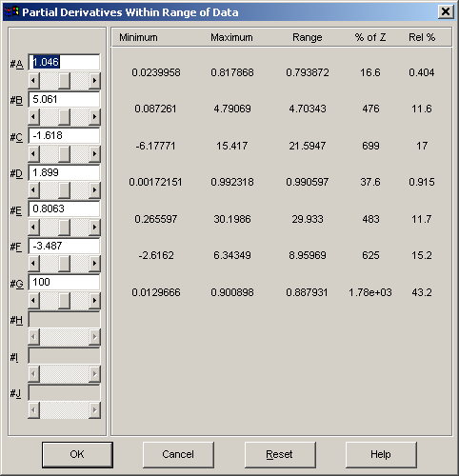Click the #D slider thumb
The image size is (459, 476).
click(64, 190)
